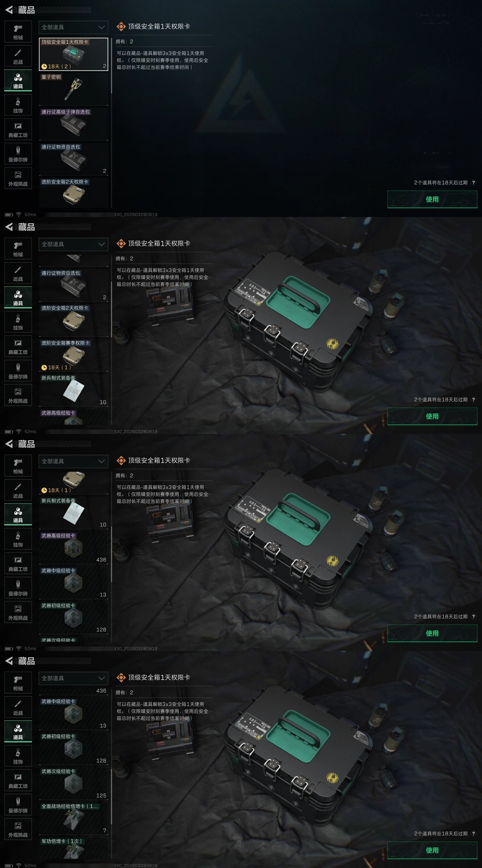Select the 量子密钥 key item

(74, 89)
